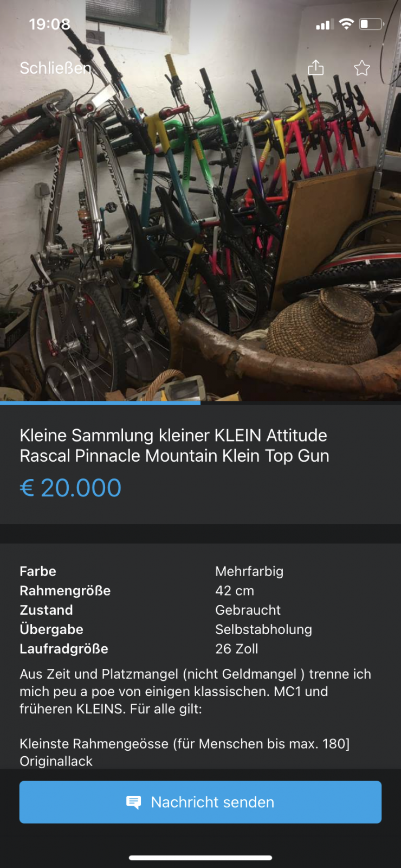Select the Laufradgröße 26 Zoll row
Viewport: 401px width, 868px height.
coord(200,649)
